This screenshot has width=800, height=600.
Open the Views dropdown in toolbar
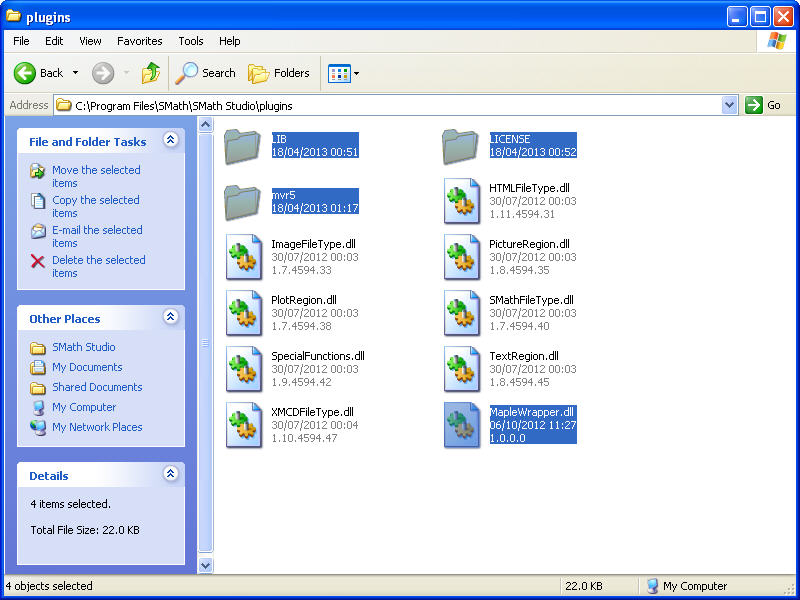pyautogui.click(x=344, y=73)
